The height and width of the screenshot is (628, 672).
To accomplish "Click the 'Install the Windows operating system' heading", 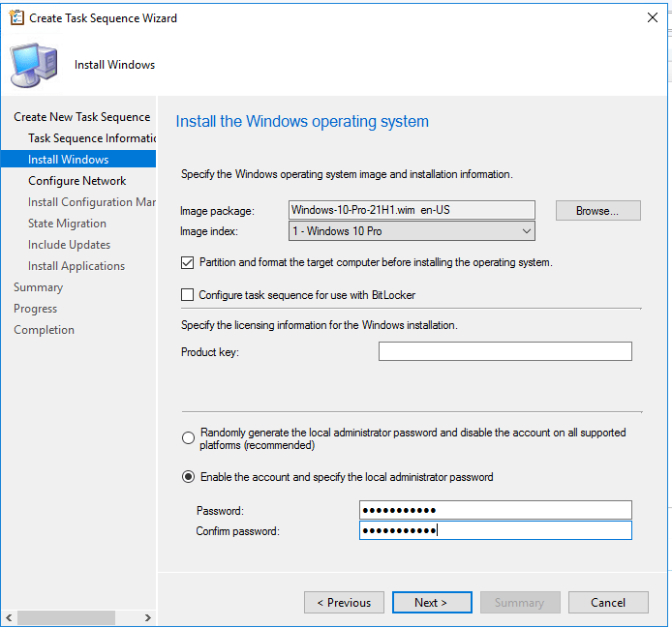I will click(302, 121).
